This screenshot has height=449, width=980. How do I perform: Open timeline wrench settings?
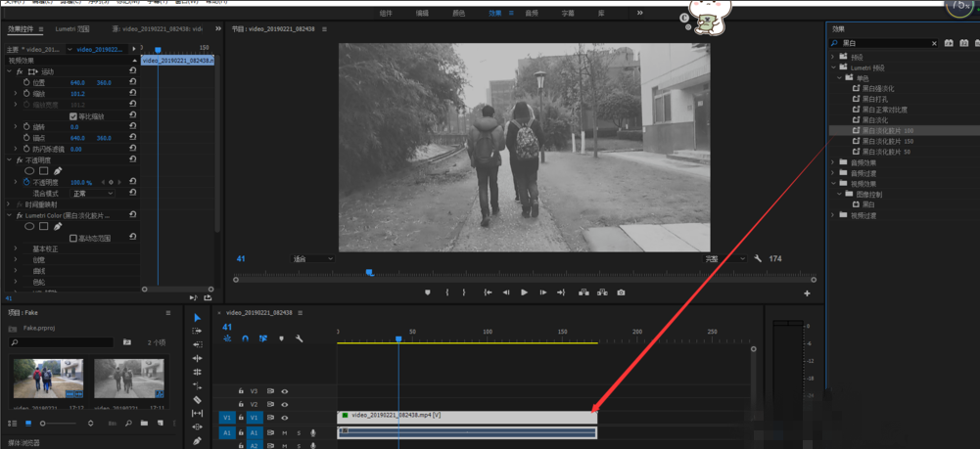(299, 338)
